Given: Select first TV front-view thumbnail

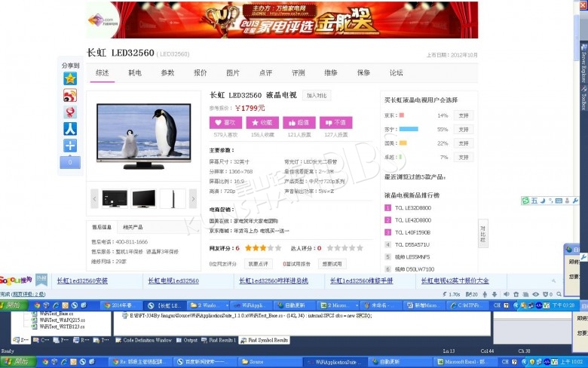Looking at the screenshot, I should coord(115,198).
